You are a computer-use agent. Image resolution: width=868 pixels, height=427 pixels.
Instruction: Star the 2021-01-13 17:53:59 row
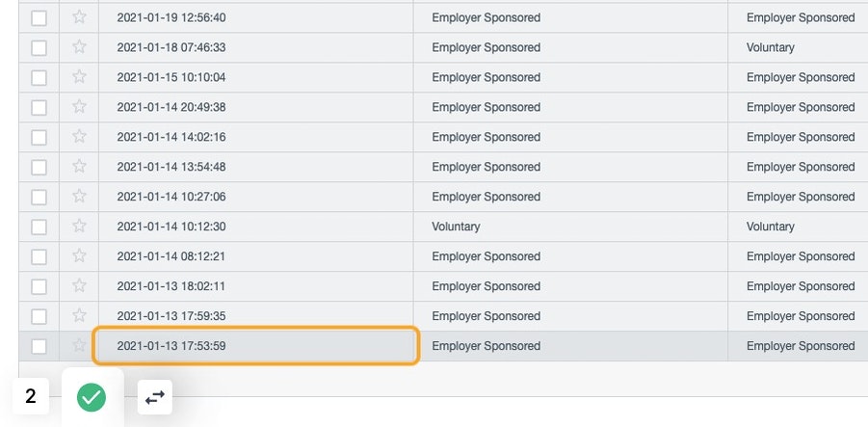pos(79,346)
